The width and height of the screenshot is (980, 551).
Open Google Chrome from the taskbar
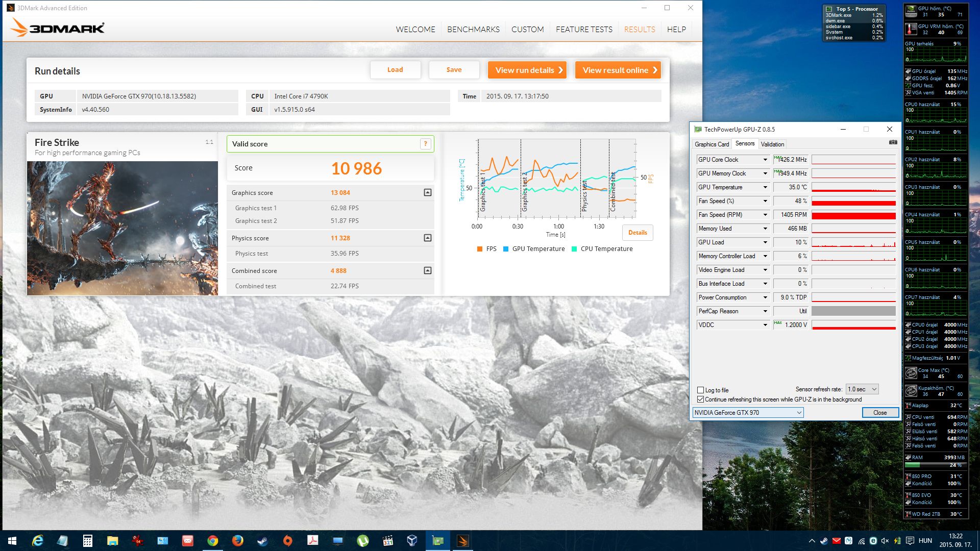tap(212, 541)
